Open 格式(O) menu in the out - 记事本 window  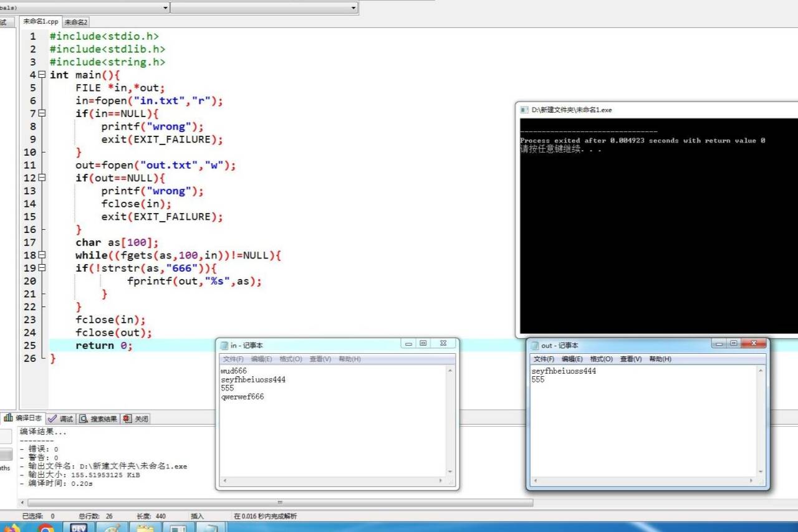[601, 359]
